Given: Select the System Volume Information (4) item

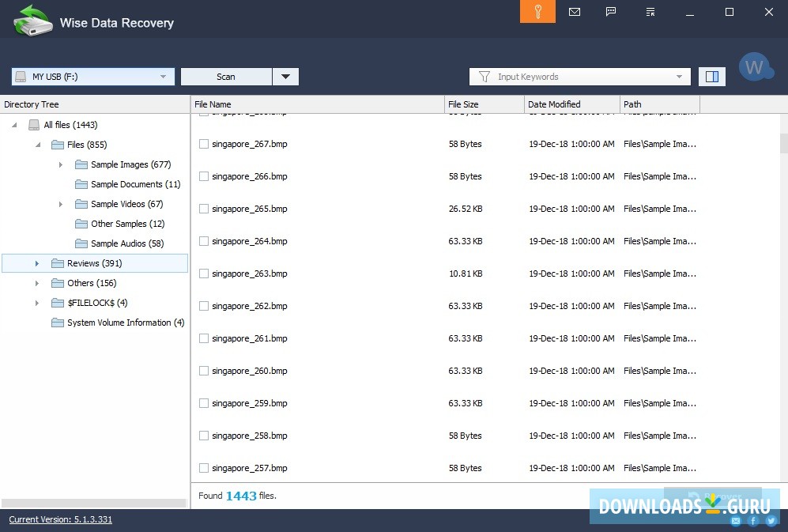Looking at the screenshot, I should [126, 323].
